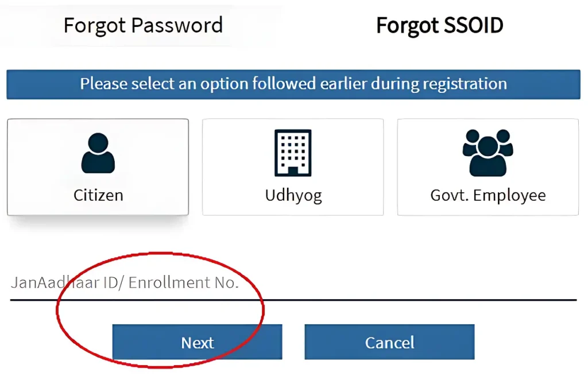Click the Udhyog office building icon

[293, 153]
